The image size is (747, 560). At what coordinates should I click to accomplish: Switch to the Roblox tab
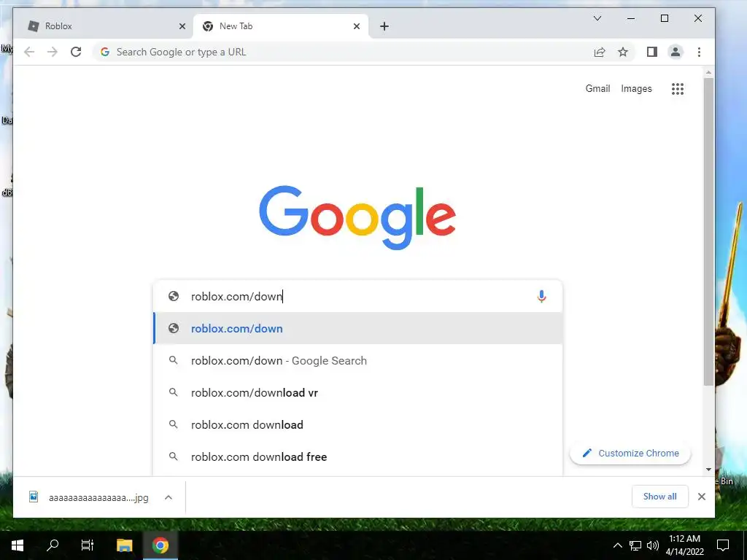(103, 26)
